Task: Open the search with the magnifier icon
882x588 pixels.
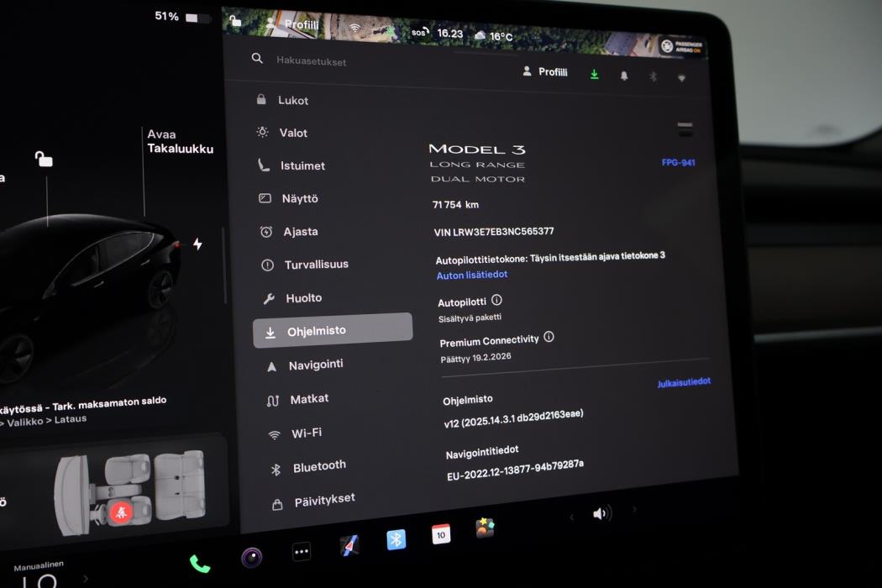Action: tap(257, 59)
